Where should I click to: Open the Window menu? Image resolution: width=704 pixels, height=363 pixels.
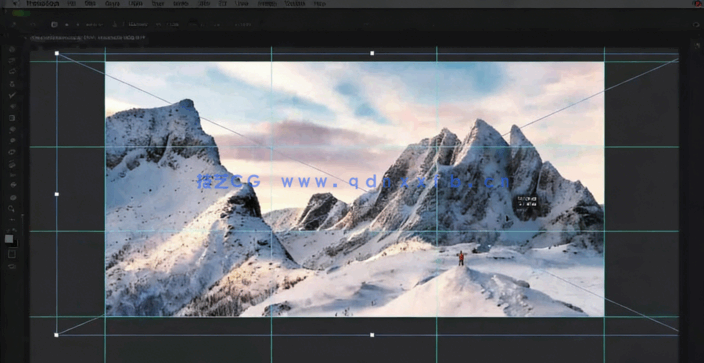[x=294, y=3]
